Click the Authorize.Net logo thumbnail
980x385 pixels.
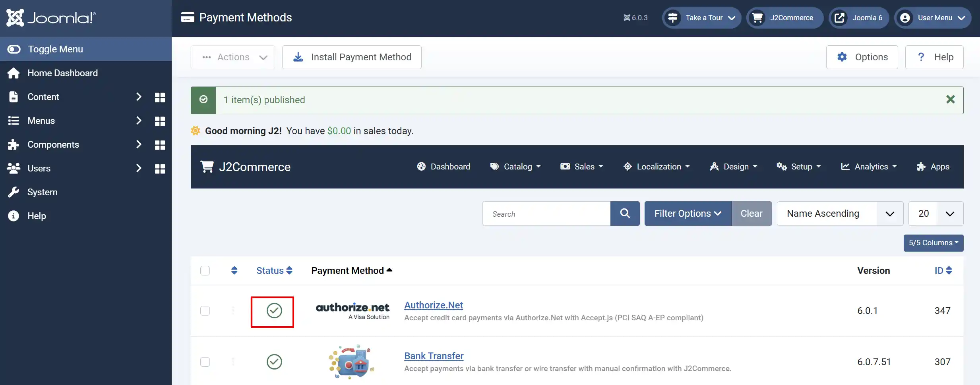point(352,311)
